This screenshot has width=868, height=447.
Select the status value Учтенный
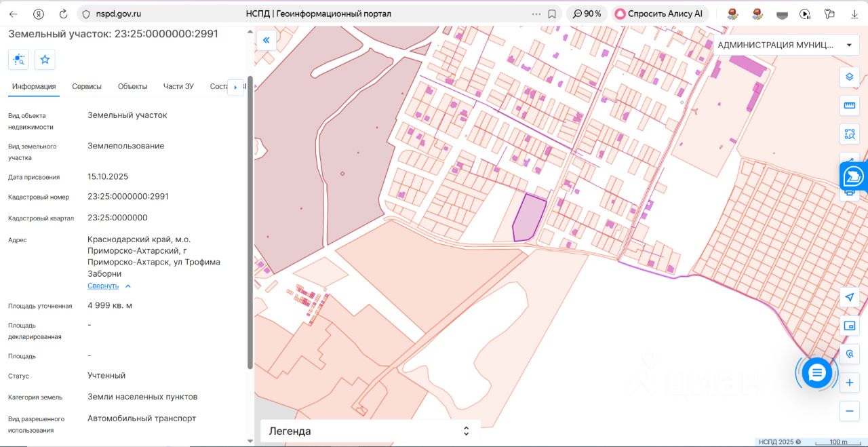[x=106, y=375]
